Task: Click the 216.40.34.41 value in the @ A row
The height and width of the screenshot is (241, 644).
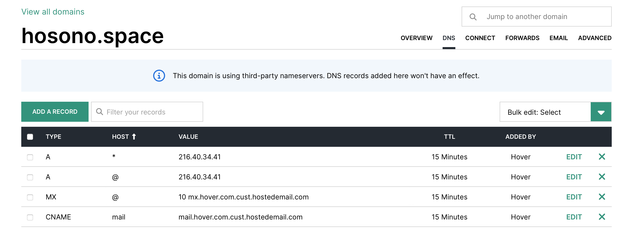Action: (199, 177)
